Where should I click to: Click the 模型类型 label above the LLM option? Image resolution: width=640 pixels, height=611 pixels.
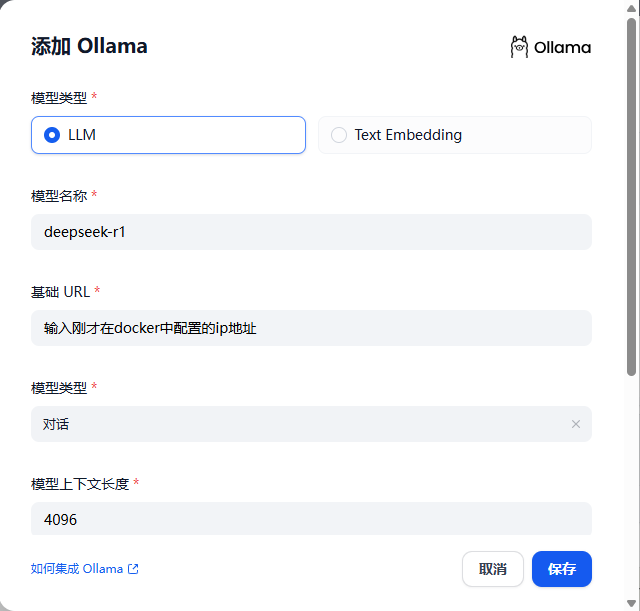pyautogui.click(x=59, y=97)
